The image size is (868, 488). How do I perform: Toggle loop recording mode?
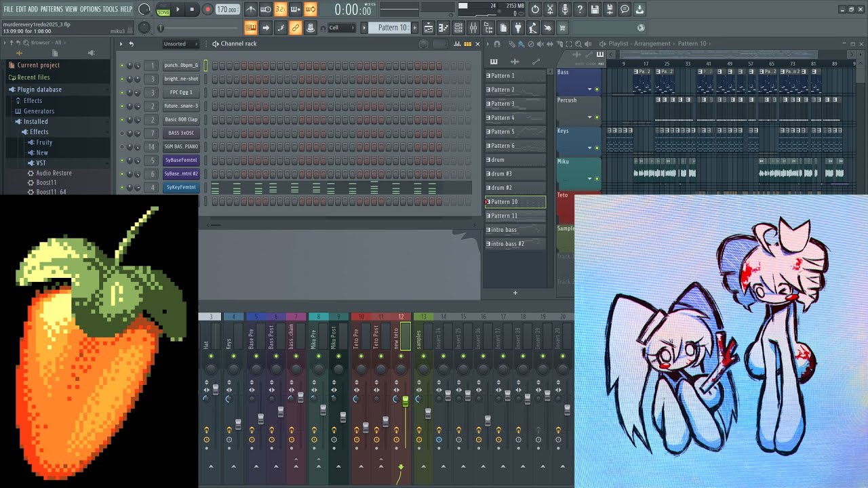tap(311, 9)
